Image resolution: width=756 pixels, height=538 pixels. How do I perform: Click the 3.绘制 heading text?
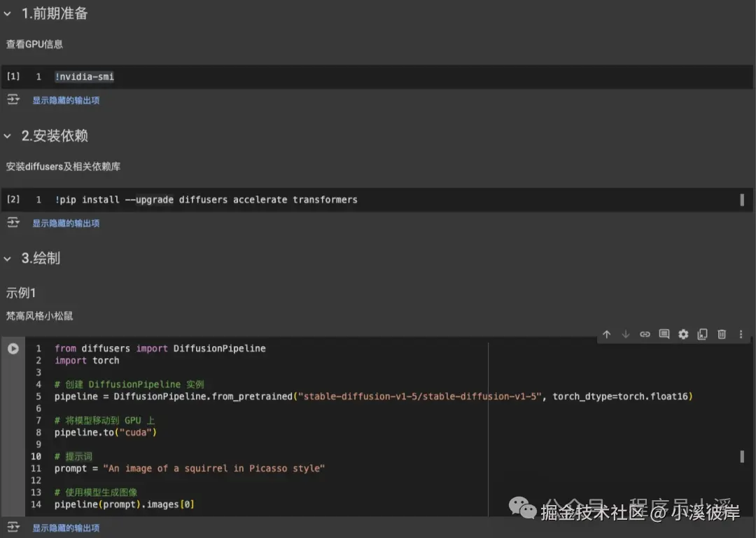point(41,258)
